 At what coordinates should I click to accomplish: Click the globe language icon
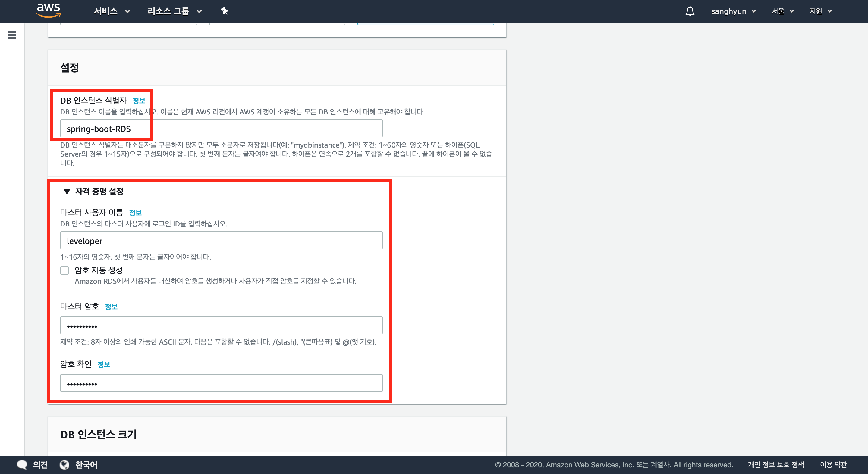click(x=64, y=465)
